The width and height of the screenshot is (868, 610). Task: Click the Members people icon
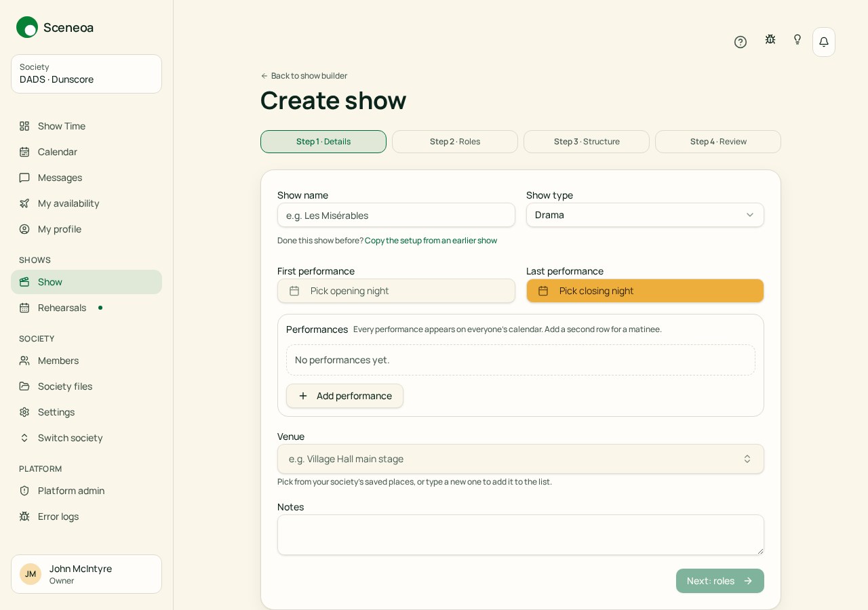coord(24,361)
